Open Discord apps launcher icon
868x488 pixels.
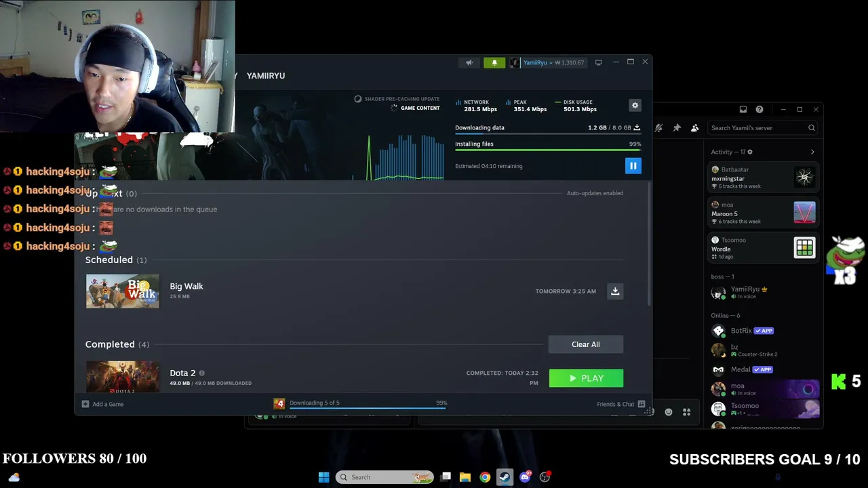click(x=686, y=412)
